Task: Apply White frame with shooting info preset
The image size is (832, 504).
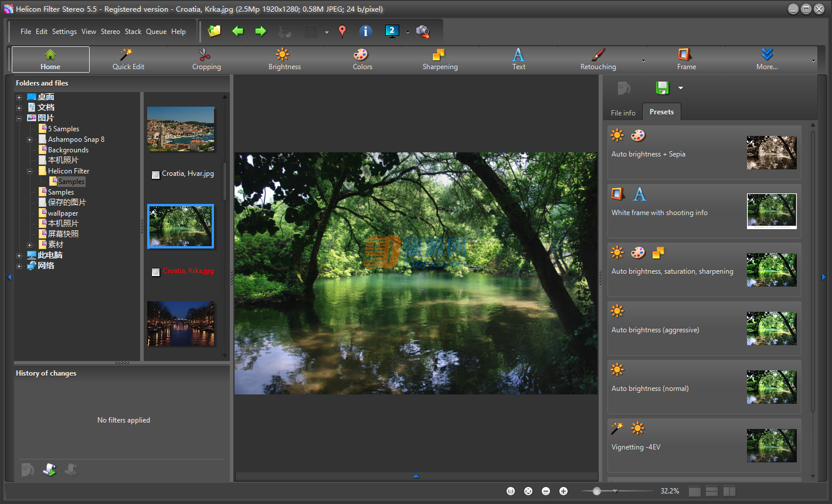Action: point(704,211)
